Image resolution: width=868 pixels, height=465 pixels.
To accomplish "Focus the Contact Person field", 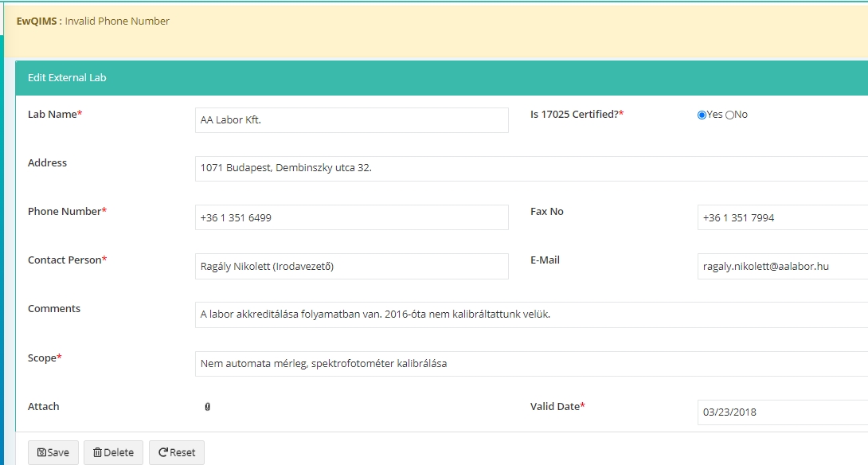I will click(x=351, y=266).
